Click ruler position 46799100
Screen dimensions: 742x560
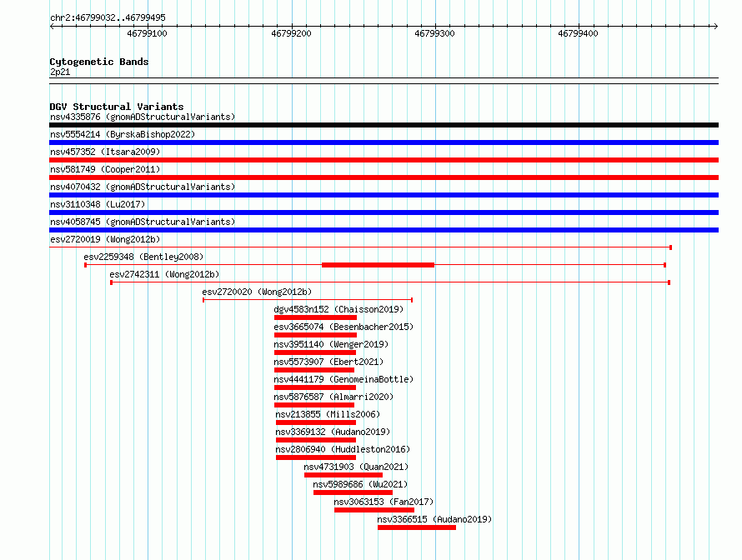point(148,33)
